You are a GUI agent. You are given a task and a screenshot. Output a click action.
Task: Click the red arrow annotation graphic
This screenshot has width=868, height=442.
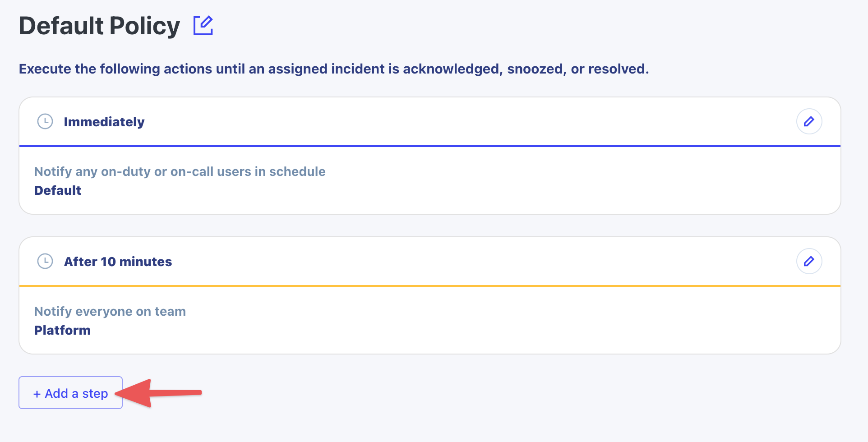(158, 393)
